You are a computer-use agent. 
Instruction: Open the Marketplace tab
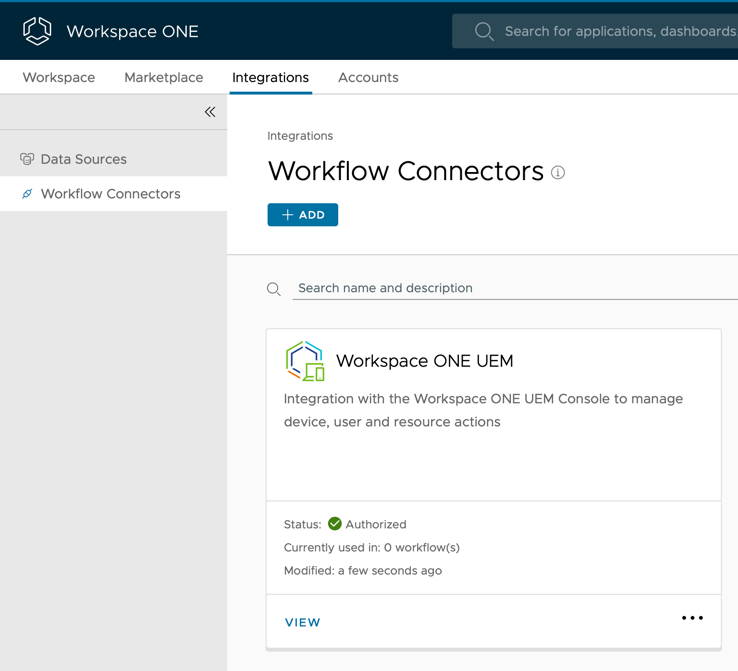164,77
